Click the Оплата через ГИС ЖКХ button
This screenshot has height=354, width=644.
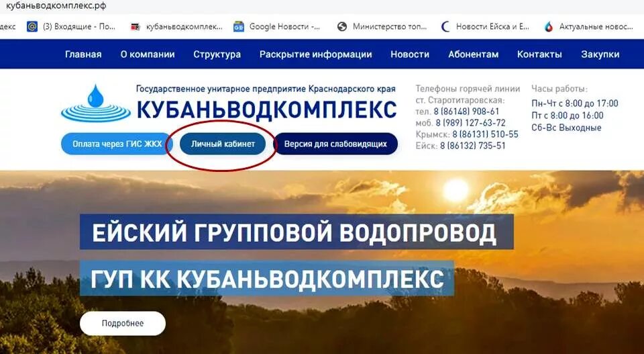117,144
